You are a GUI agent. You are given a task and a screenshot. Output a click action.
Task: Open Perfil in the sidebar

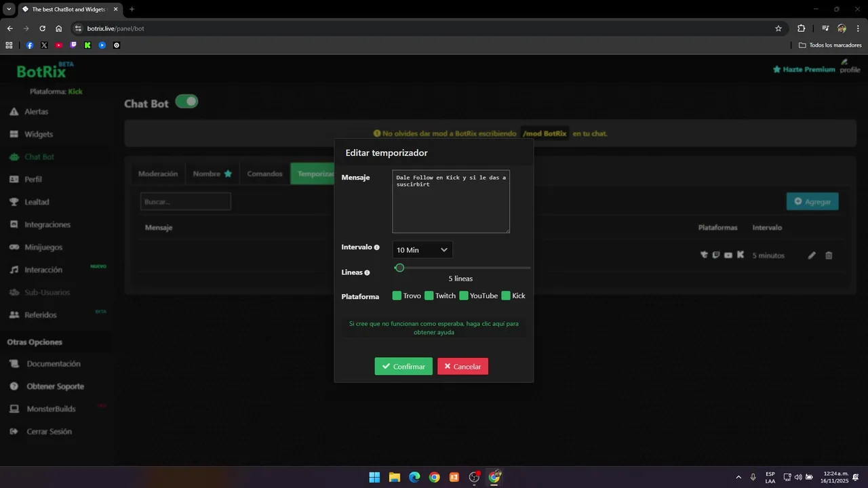click(33, 180)
